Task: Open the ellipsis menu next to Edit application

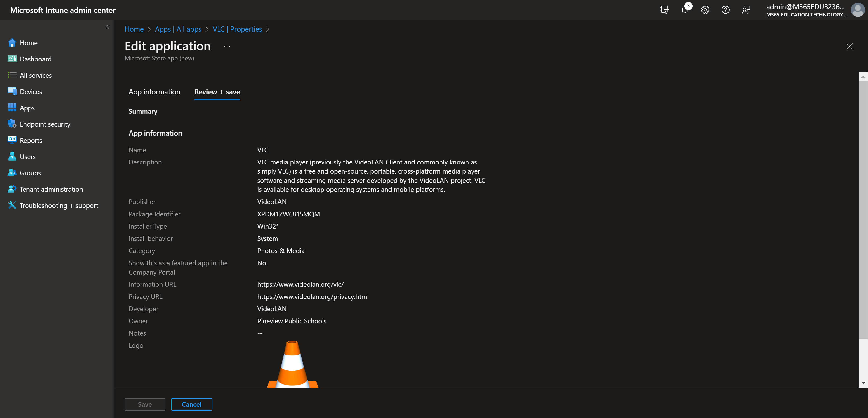Action: [227, 47]
